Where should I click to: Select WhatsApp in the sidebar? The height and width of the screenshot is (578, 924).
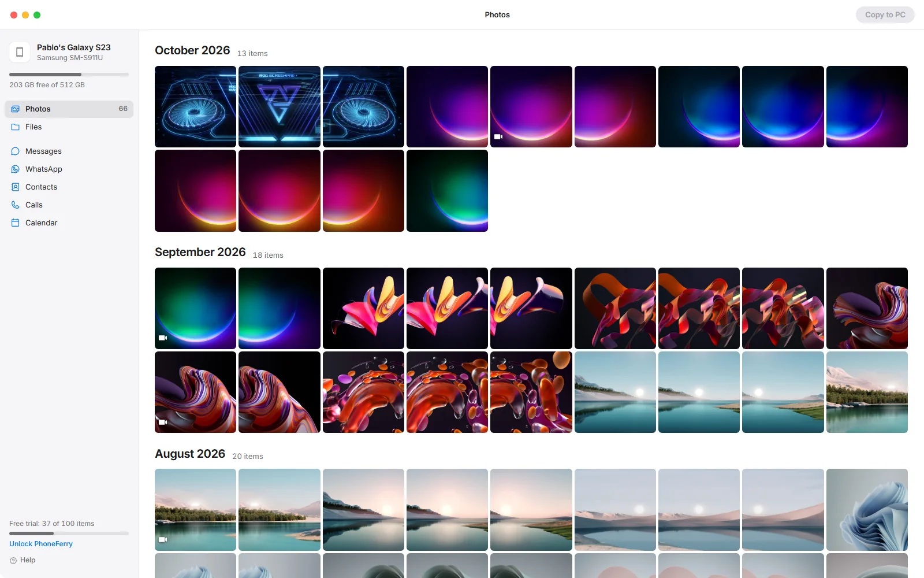69,169
